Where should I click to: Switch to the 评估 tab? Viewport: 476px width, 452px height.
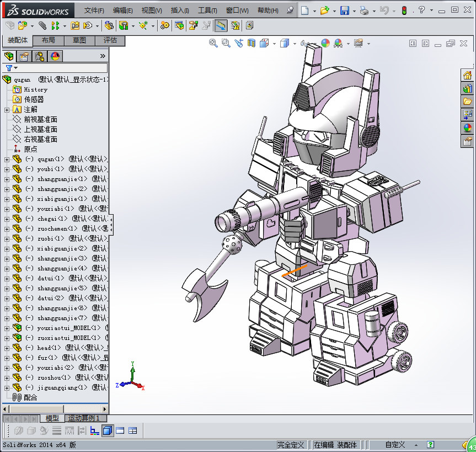[110, 40]
